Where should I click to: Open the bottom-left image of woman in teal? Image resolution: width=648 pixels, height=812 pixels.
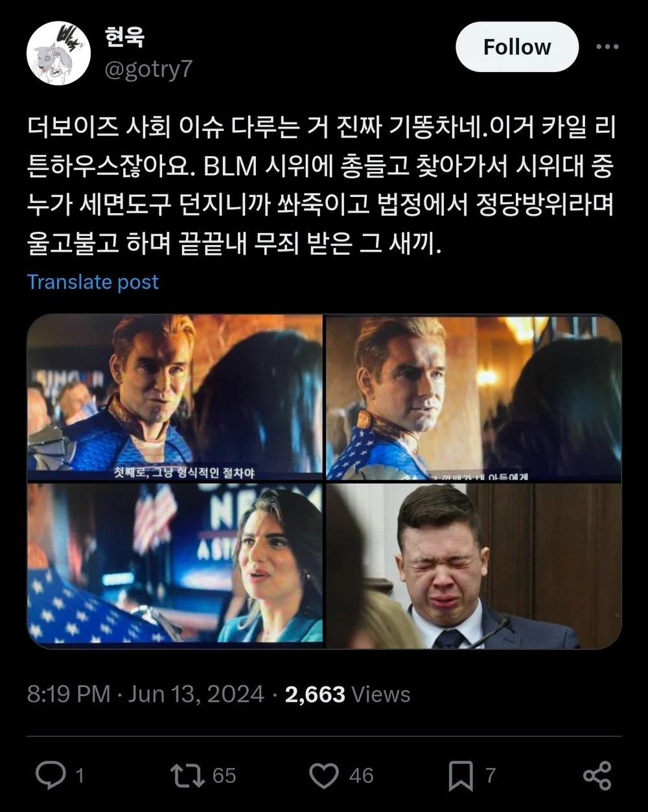point(175,566)
